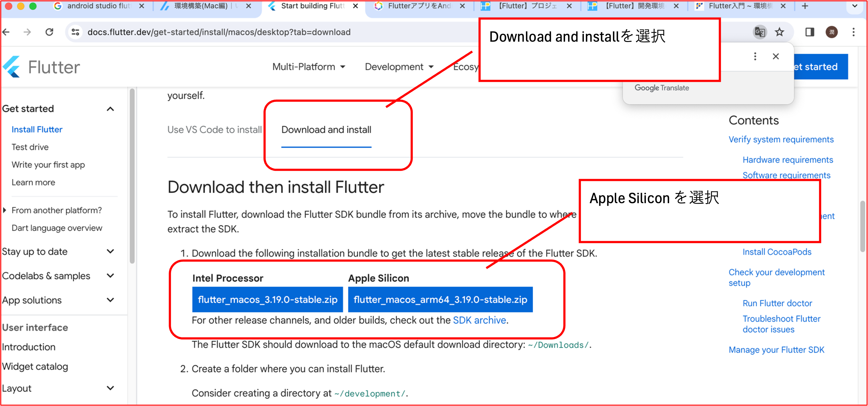Close the 'Start building Flutt' tab

(355, 6)
